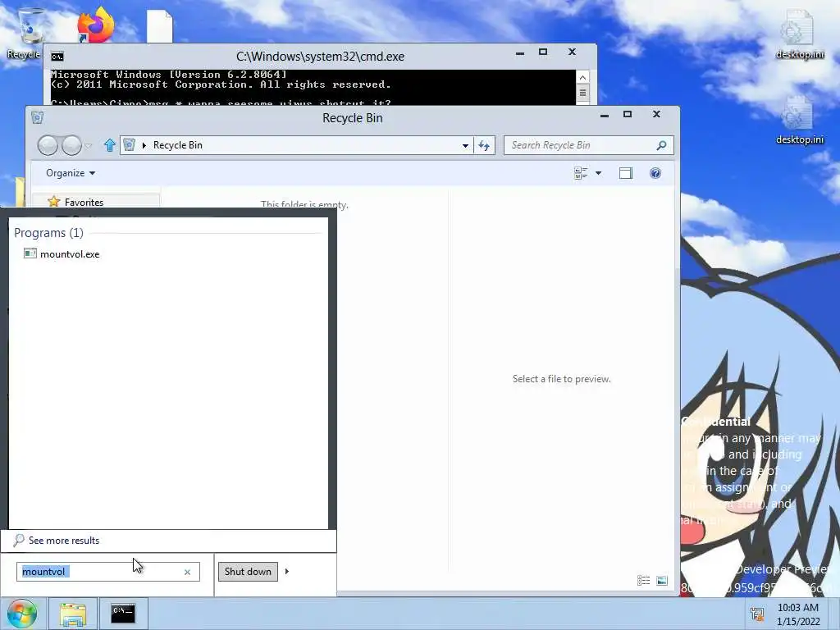Click the cmd.exe scrollbar thumb
This screenshot has height=630, width=840.
(582, 94)
